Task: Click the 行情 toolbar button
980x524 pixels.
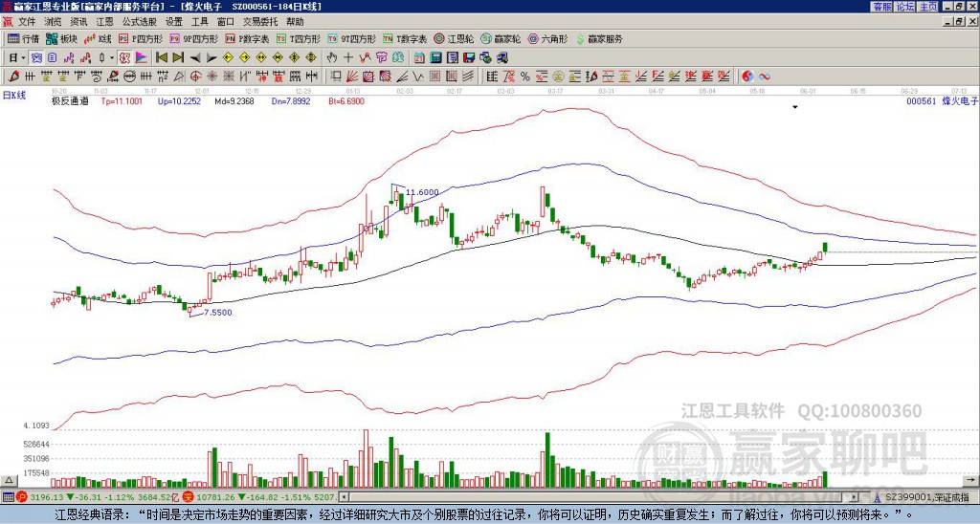Action: (x=23, y=38)
